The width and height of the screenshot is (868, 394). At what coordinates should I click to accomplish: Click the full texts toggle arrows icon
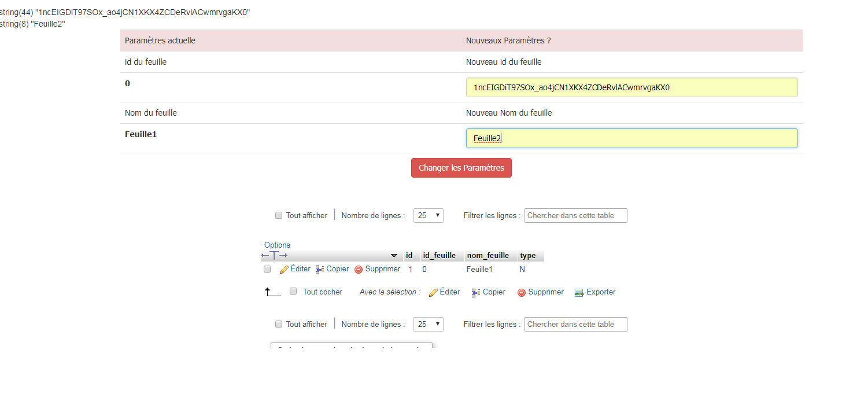click(274, 255)
